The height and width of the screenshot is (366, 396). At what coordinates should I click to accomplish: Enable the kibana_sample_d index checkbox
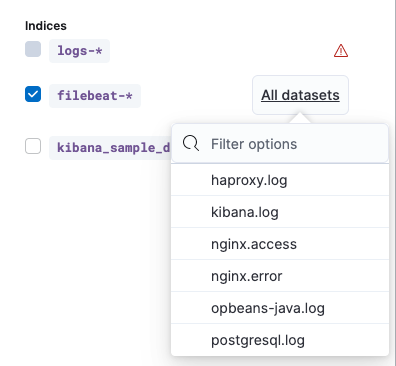coord(33,146)
